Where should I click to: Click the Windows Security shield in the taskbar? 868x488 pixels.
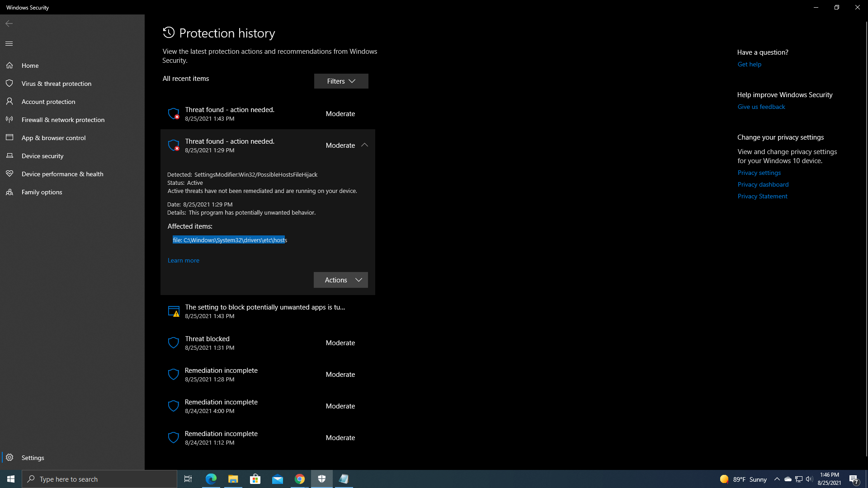(x=321, y=479)
